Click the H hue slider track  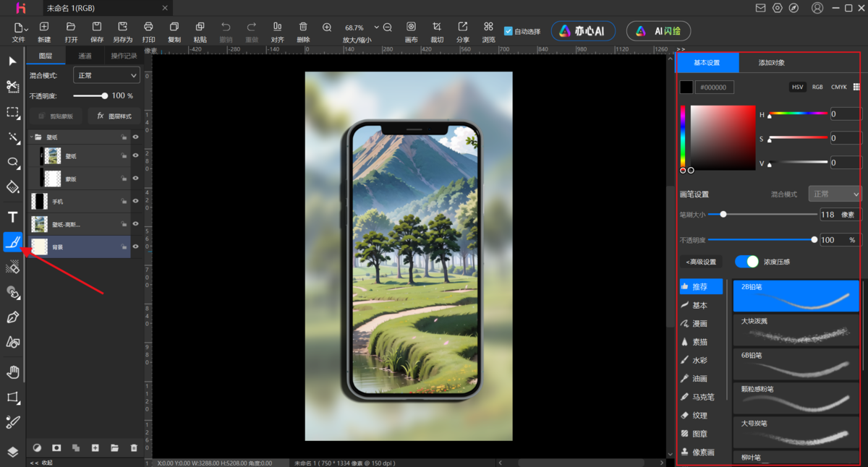(x=798, y=113)
